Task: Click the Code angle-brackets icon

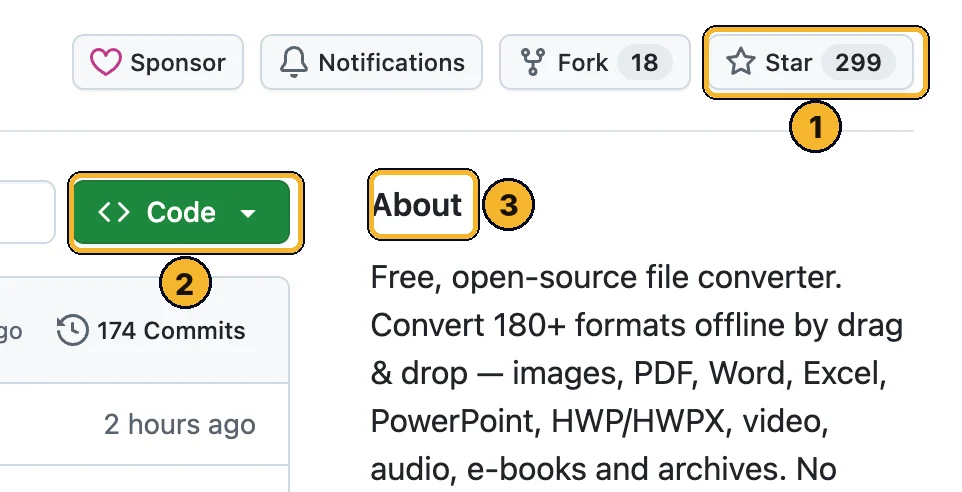Action: tap(114, 212)
